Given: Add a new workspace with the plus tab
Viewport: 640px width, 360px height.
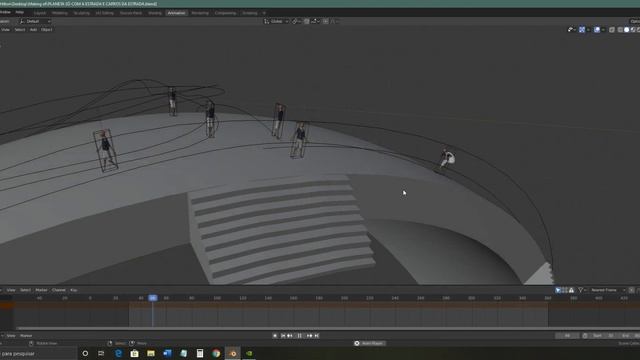Looking at the screenshot, I should point(264,13).
